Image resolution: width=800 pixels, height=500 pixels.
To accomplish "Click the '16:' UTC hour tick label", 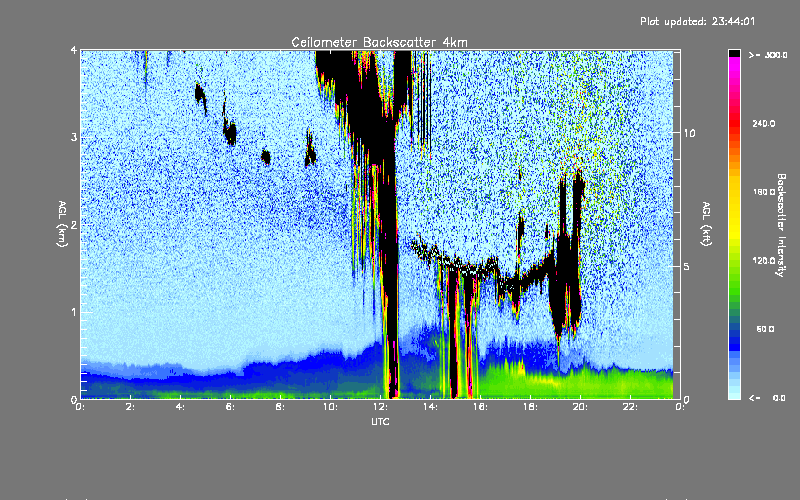I will click(480, 407).
